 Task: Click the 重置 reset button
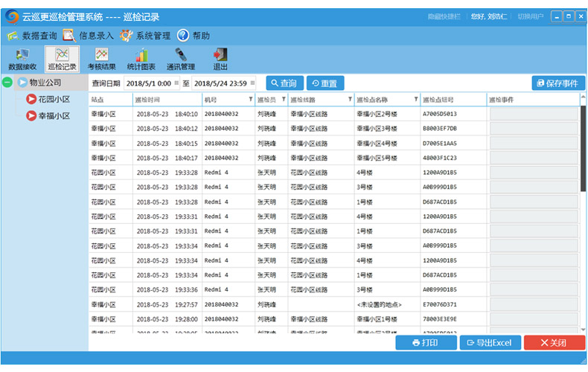point(325,83)
